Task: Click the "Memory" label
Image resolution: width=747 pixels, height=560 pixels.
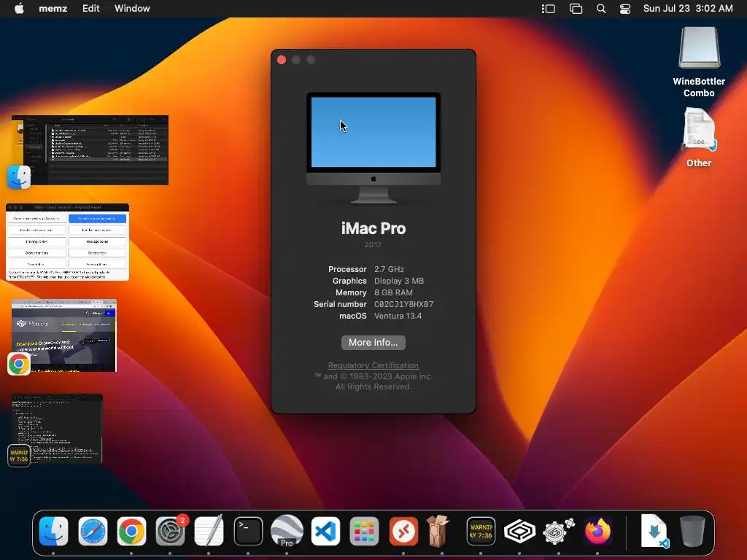Action: (x=351, y=292)
